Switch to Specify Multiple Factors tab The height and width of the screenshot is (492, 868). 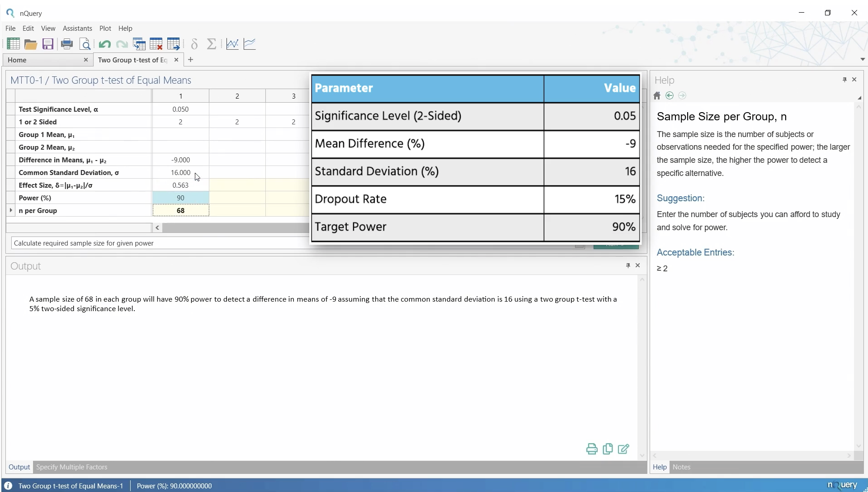coord(72,467)
